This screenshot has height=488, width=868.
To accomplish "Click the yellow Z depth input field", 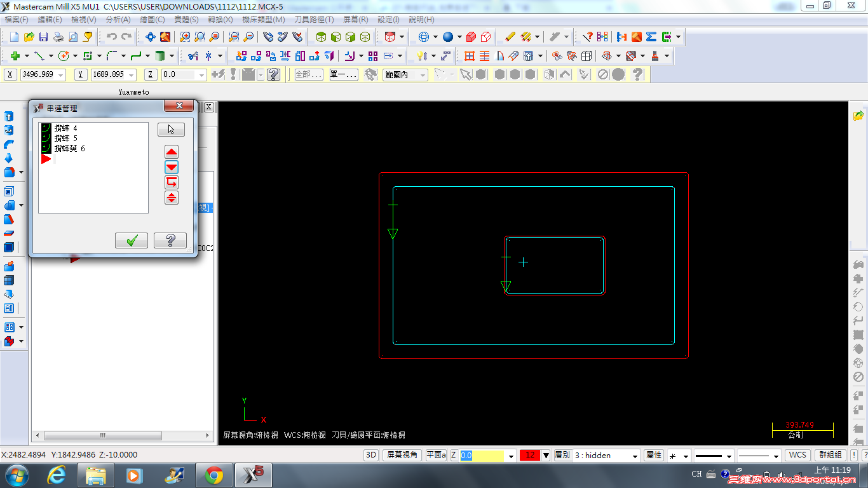I will [482, 456].
